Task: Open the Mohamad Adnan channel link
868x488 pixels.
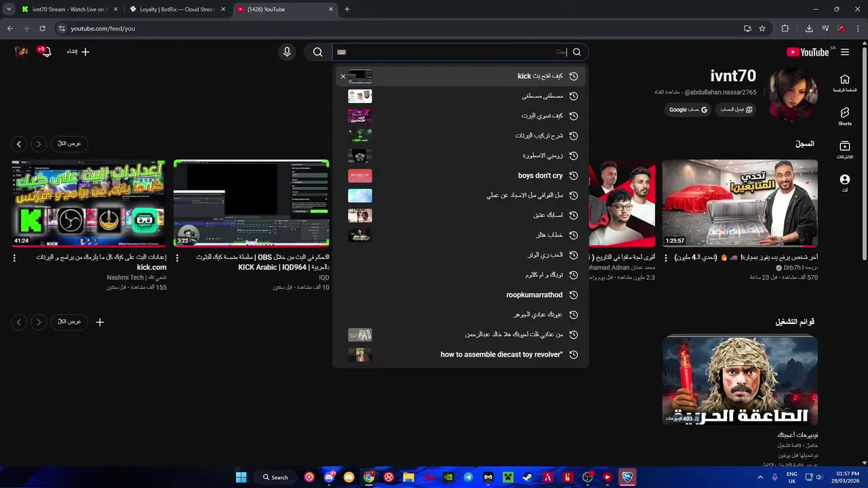Action: pyautogui.click(x=621, y=268)
